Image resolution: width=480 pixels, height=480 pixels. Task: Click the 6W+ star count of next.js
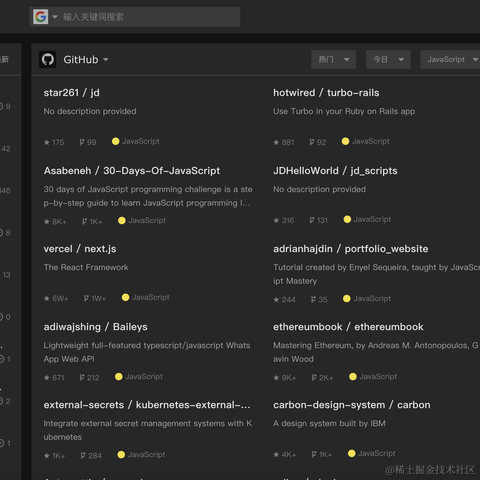point(60,298)
